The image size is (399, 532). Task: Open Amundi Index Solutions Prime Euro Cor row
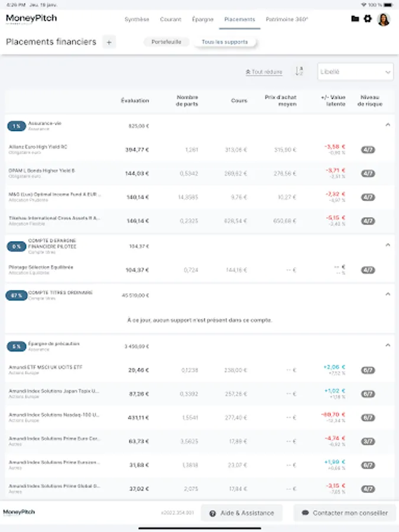click(200, 442)
